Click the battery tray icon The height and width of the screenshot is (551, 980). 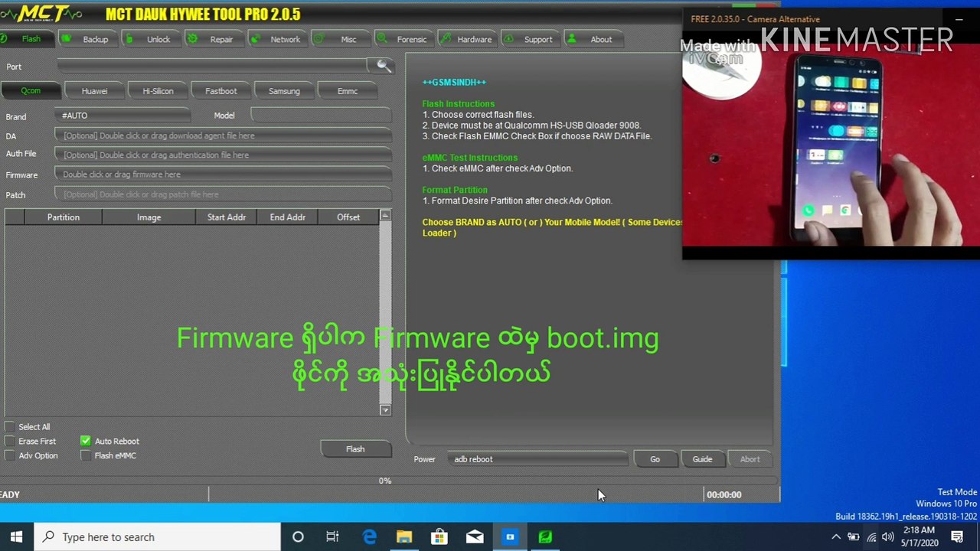pyautogui.click(x=853, y=537)
